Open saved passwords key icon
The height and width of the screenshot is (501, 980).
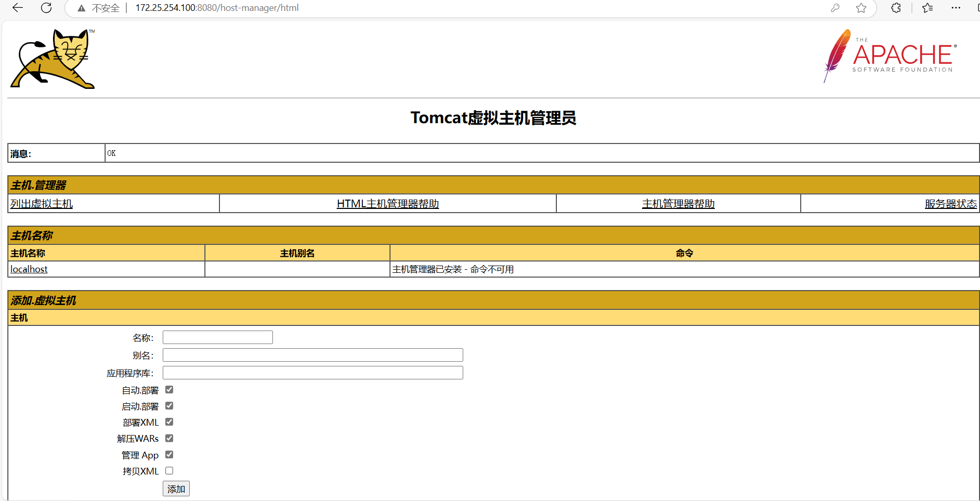click(835, 8)
